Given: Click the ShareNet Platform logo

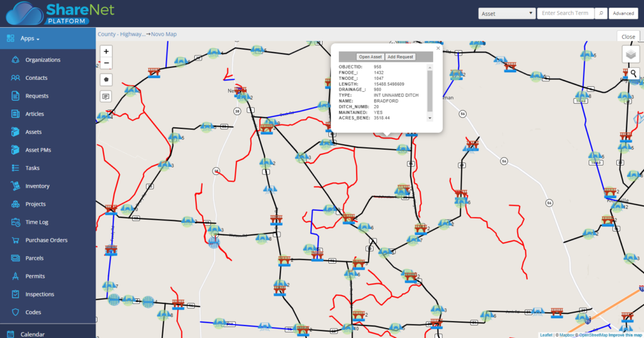Looking at the screenshot, I should point(60,13).
